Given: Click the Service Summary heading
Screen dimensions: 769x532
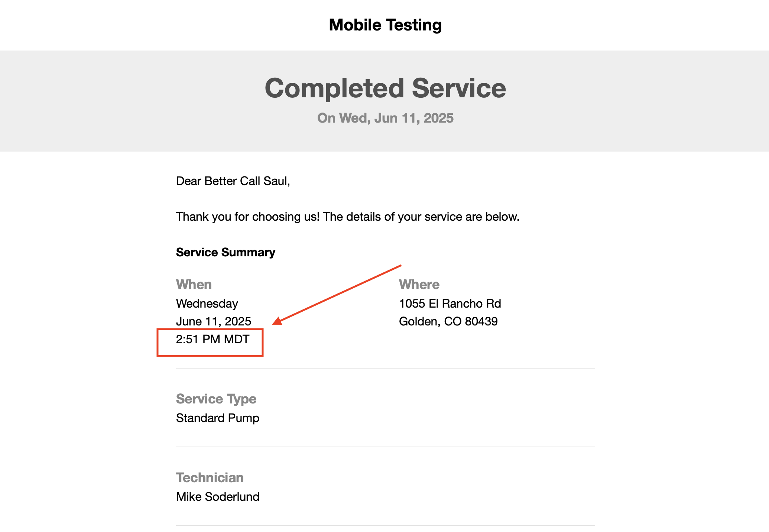Looking at the screenshot, I should [225, 252].
